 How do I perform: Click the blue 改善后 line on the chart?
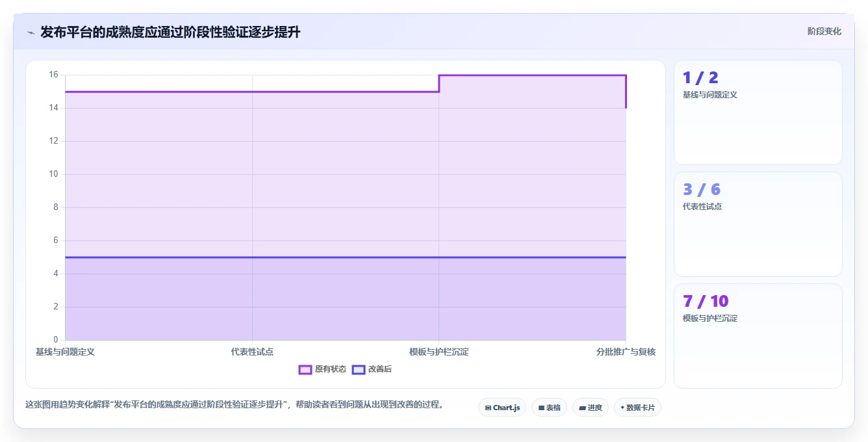point(346,257)
